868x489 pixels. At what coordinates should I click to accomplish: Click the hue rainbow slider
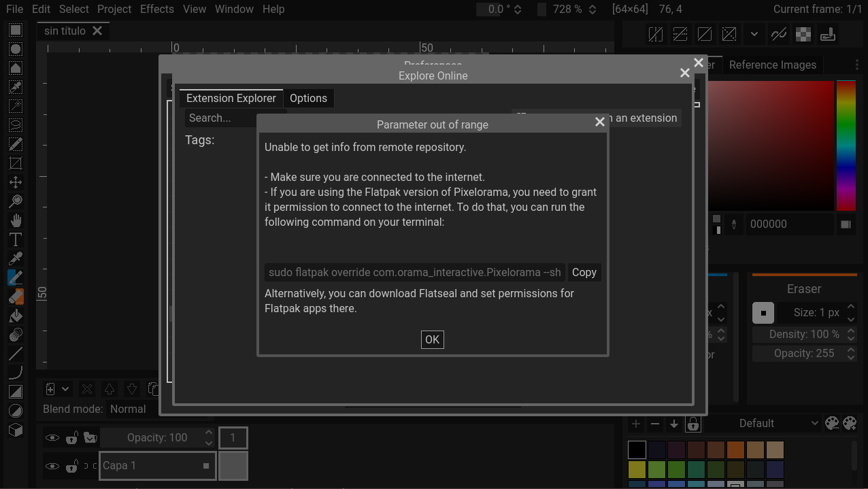(846, 146)
